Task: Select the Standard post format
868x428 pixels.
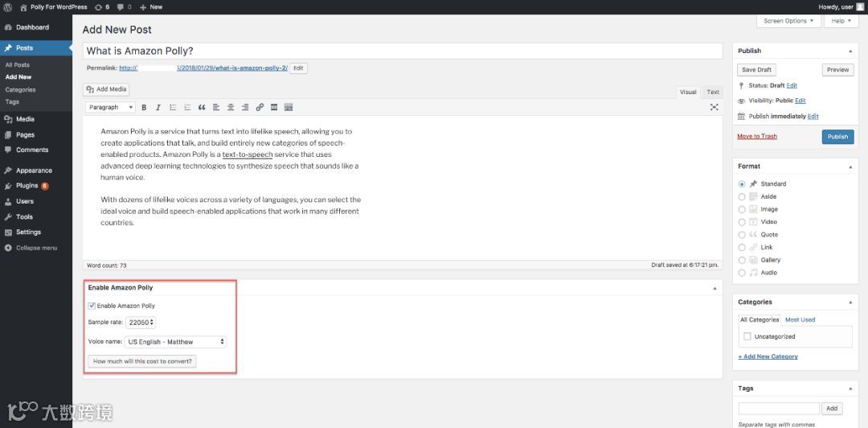Action: click(x=742, y=184)
